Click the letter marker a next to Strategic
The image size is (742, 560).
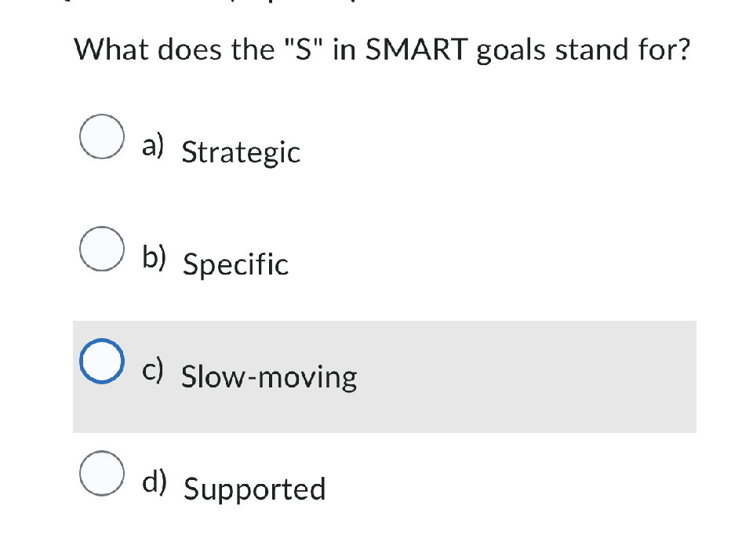[x=152, y=145]
